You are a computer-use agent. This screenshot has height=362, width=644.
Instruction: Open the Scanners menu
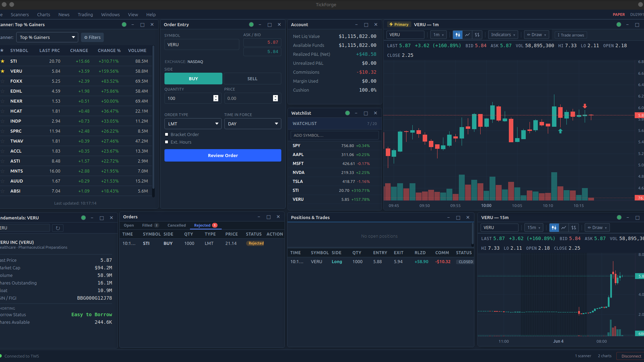[x=20, y=14]
